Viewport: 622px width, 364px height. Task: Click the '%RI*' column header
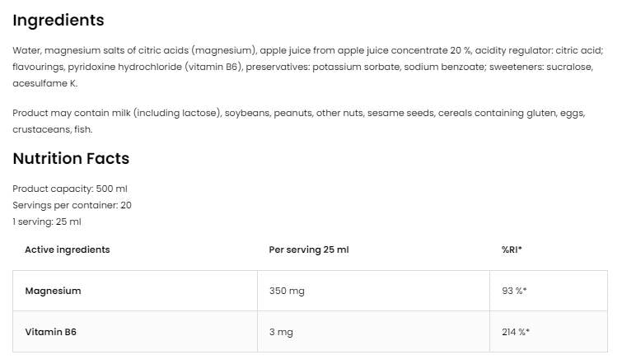pyautogui.click(x=512, y=250)
